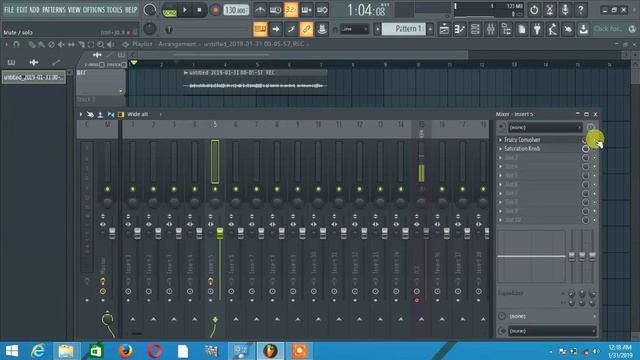
Task: Open the Mixer view icon
Action: [x=491, y=29]
